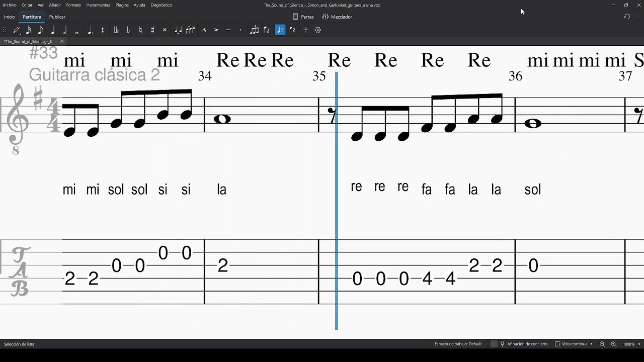Choose the quarter note duration

[x=53, y=30]
